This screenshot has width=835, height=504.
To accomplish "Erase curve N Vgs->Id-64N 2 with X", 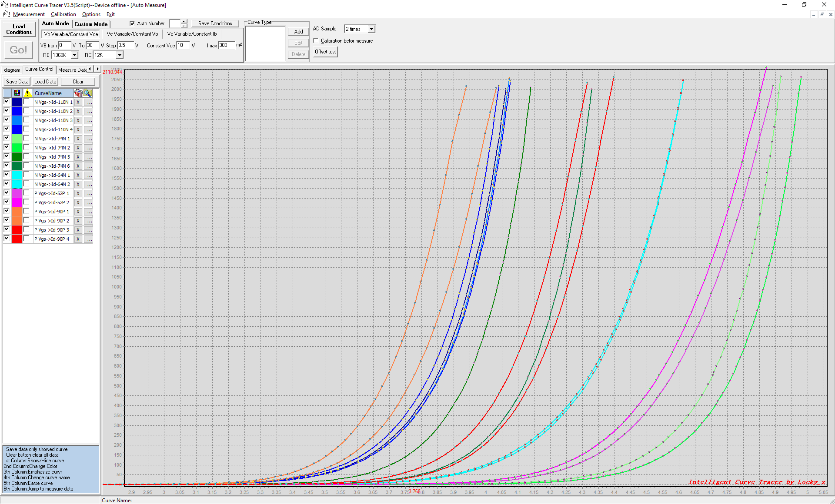I will pyautogui.click(x=78, y=185).
